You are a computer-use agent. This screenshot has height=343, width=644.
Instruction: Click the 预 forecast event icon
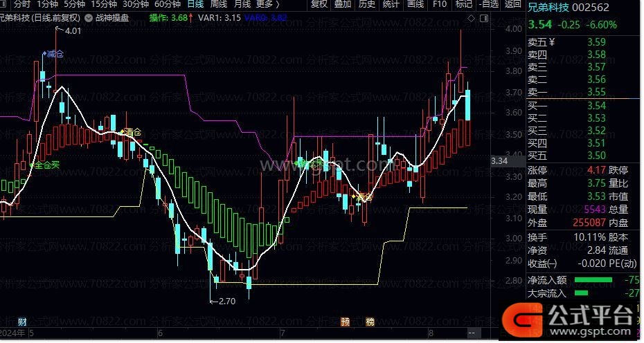point(346,322)
